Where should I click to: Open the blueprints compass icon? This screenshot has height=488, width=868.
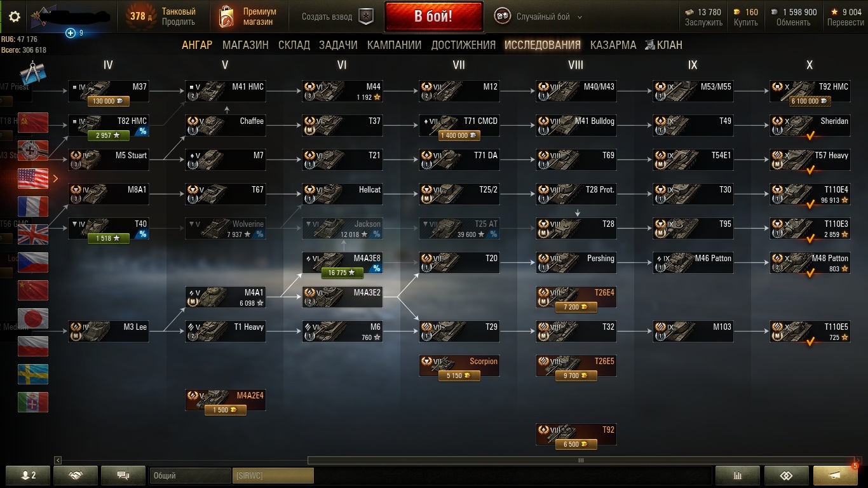(x=31, y=74)
